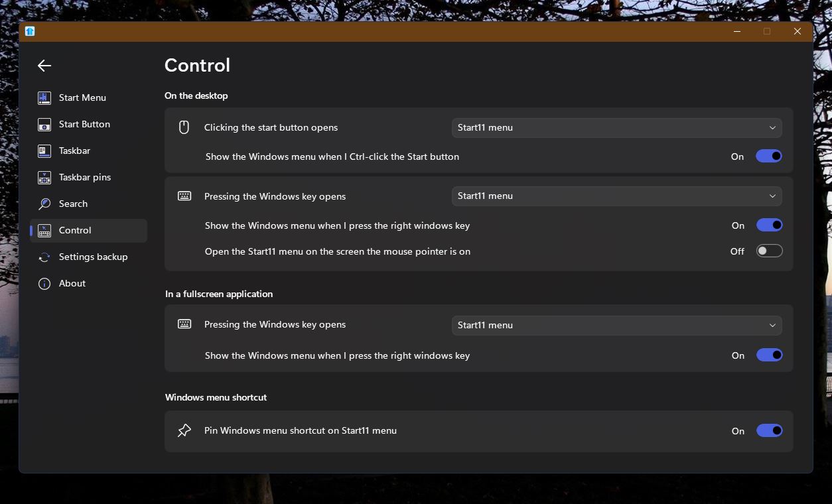Turn off Pin Windows menu shortcut toggle
This screenshot has height=504, width=832.
(769, 431)
